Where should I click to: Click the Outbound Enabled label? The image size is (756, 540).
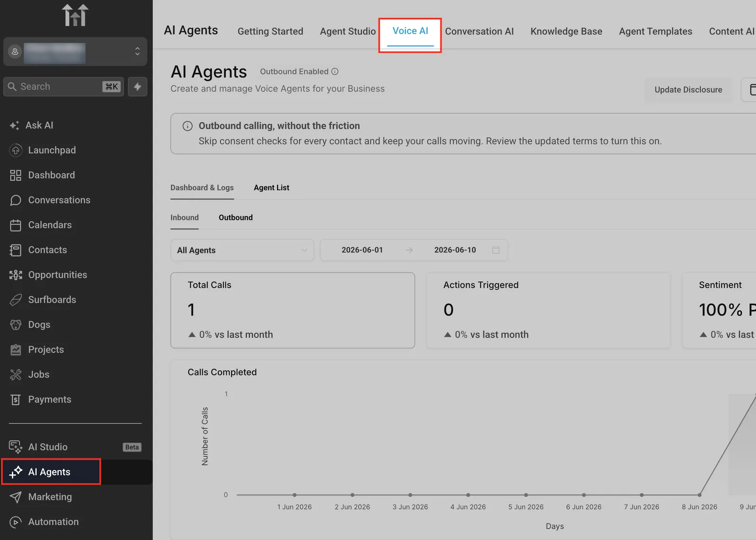pyautogui.click(x=294, y=71)
